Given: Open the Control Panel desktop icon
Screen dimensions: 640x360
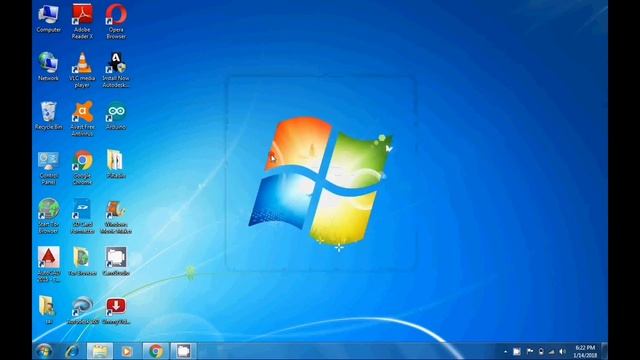Looking at the screenshot, I should point(49,168).
